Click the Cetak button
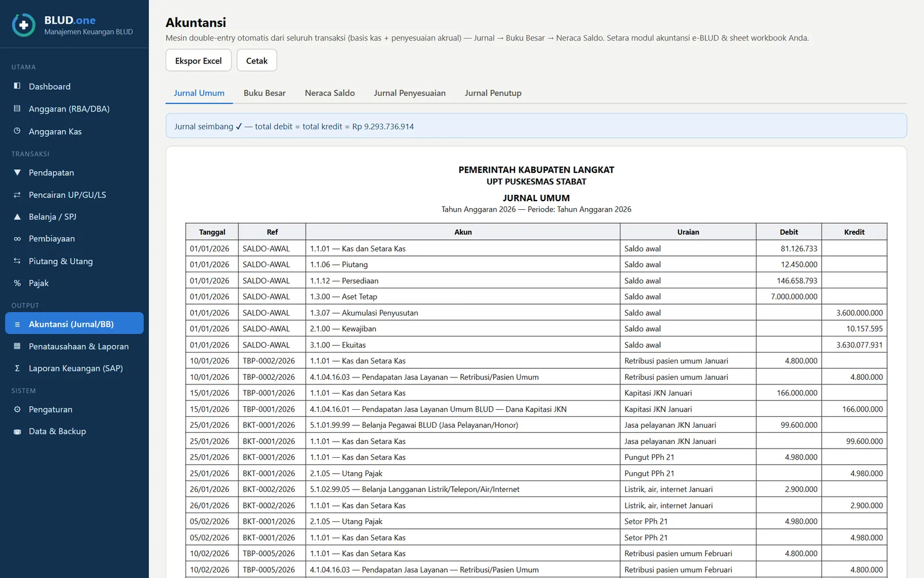The image size is (924, 578). 257,60
